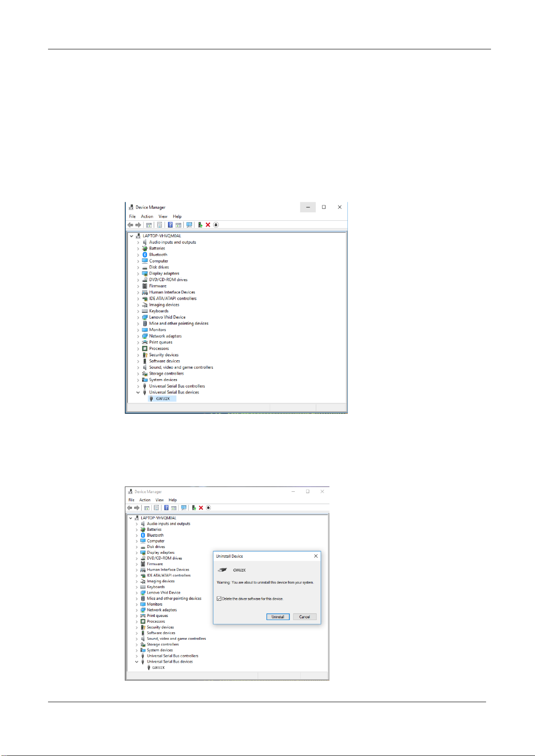
Task: Toggle console tree icon in lower Device Manager
Action: [147, 508]
